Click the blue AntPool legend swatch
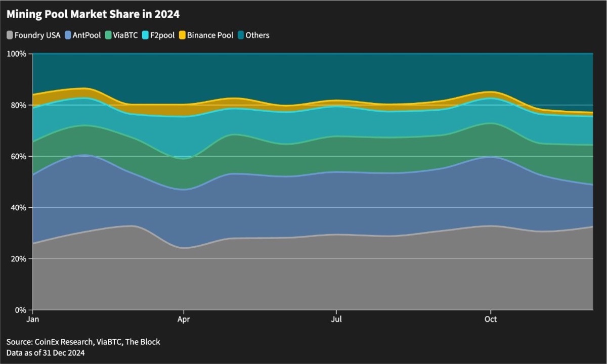 69,35
